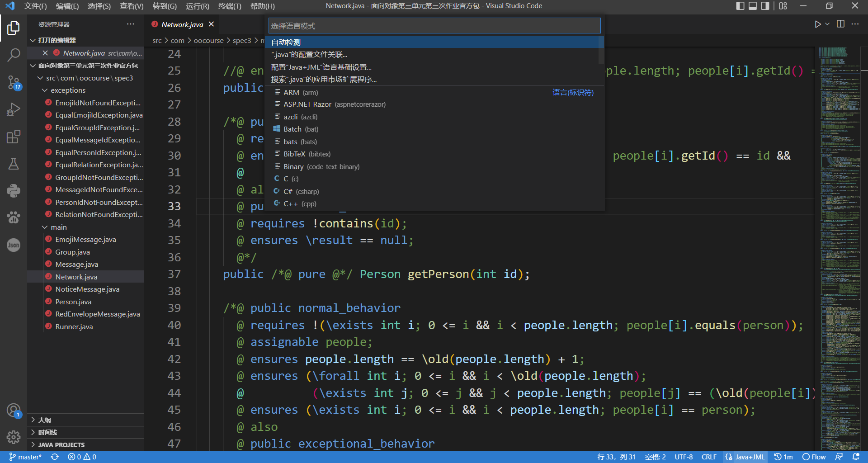Open the Testing flask icon
Viewport: 868px width, 463px height.
14,164
